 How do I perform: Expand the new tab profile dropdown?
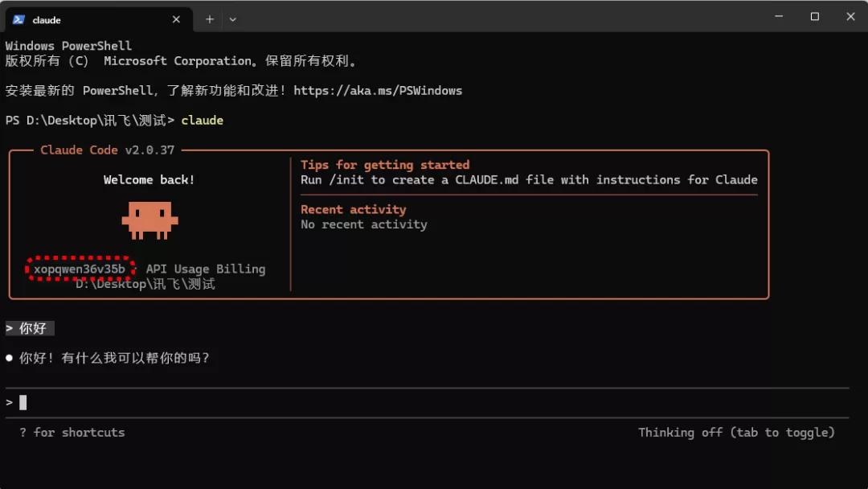232,19
